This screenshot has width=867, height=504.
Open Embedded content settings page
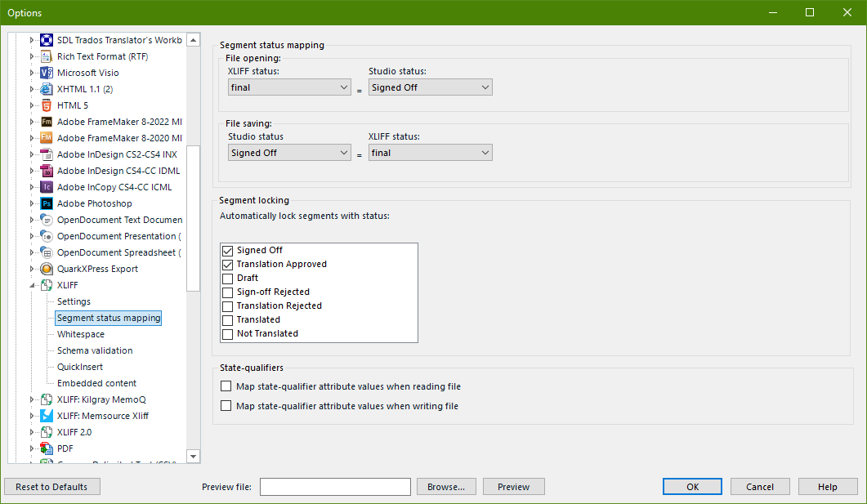[96, 383]
